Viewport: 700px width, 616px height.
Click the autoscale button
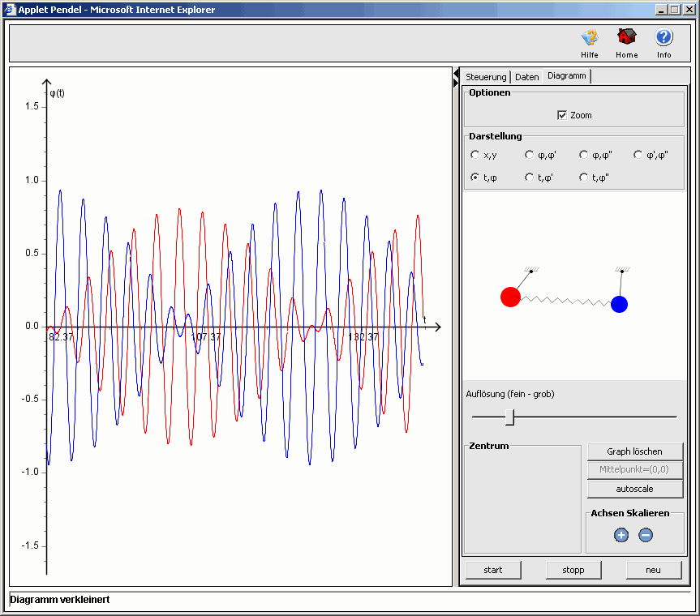tap(635, 489)
